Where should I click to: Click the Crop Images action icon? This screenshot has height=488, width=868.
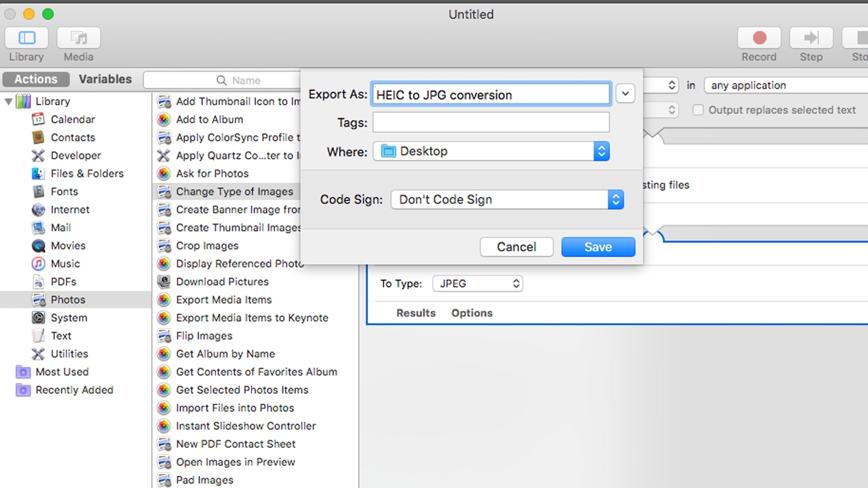(x=164, y=245)
